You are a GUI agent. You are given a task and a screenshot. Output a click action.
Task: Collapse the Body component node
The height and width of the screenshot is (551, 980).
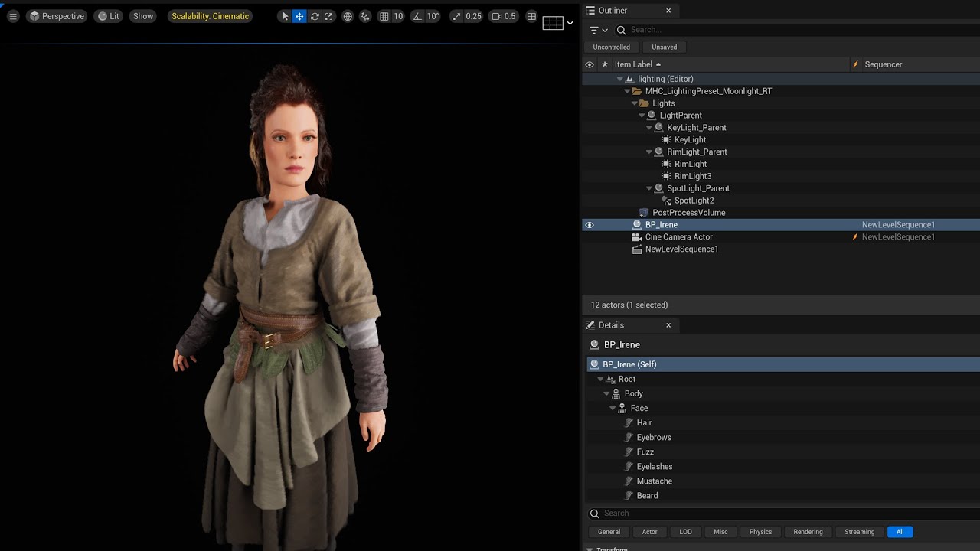606,393
